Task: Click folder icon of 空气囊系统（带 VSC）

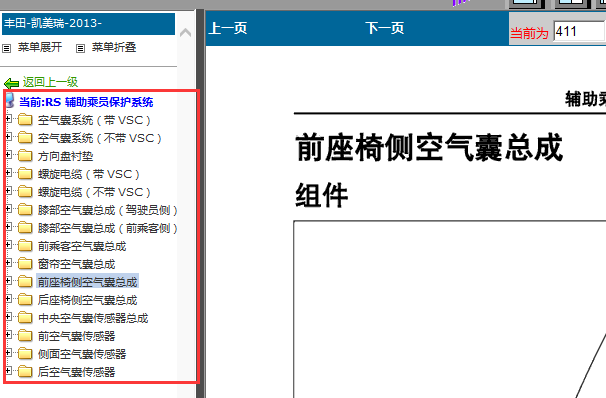Action: coord(25,120)
